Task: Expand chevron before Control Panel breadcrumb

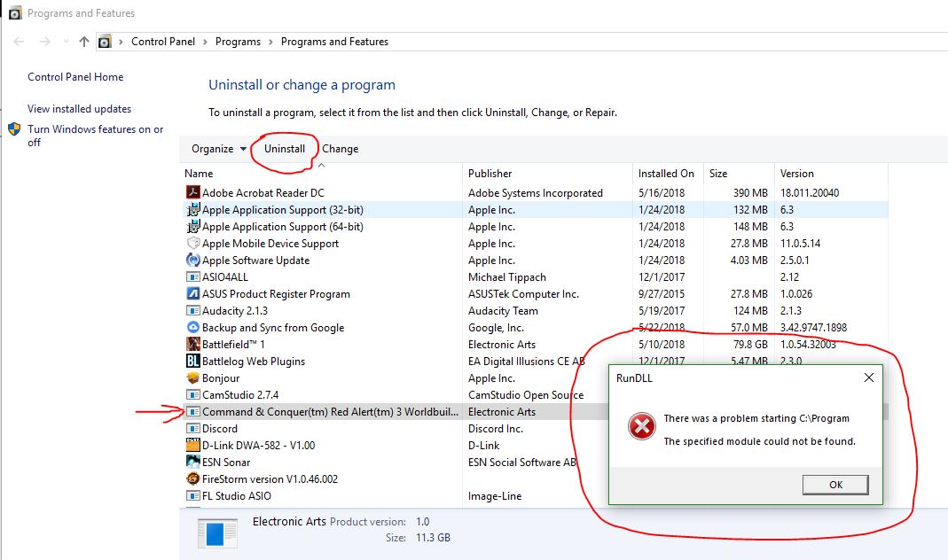Action: [x=121, y=42]
